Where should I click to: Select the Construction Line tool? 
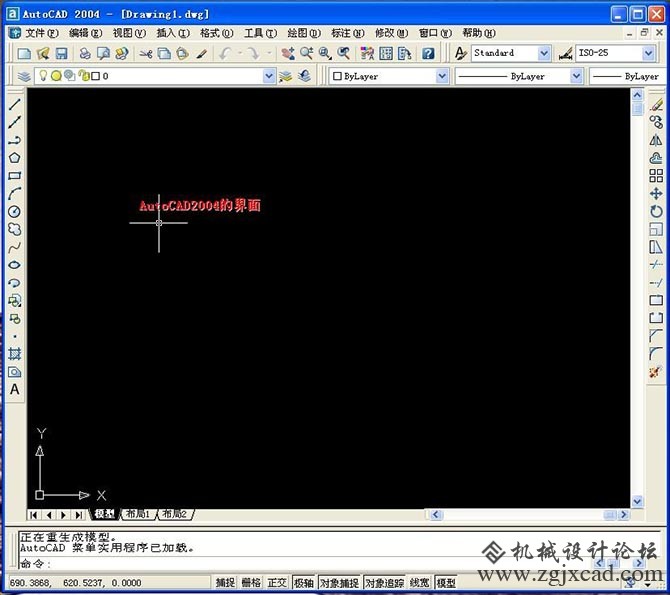tap(15, 122)
